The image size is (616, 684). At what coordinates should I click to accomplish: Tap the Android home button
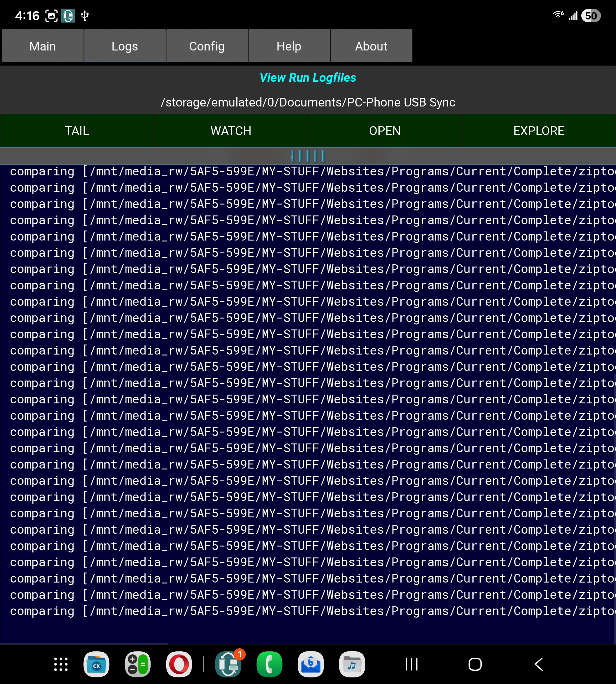475,664
